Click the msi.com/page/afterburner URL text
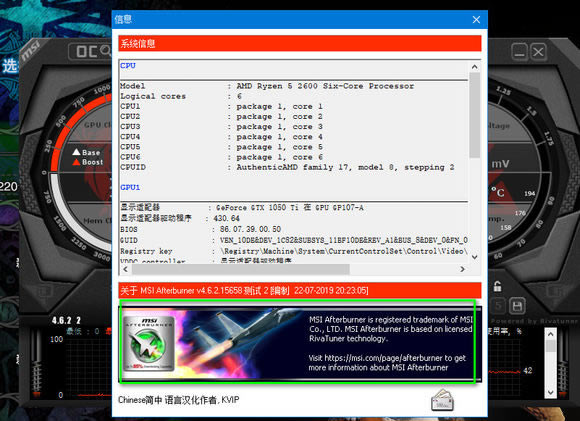This screenshot has height=421, width=580. click(383, 358)
